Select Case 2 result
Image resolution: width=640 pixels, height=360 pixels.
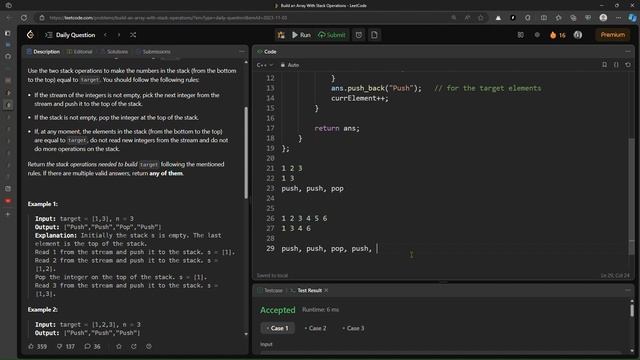pos(316,328)
